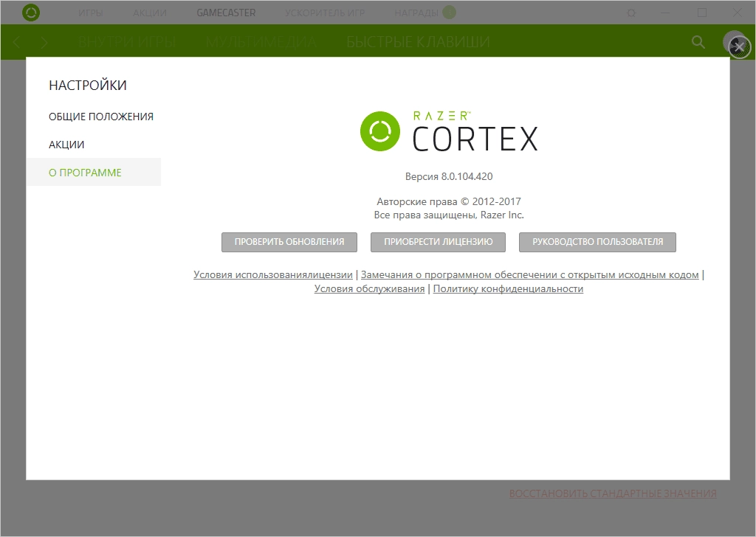
Task: Go forward with the right arrow
Action: pyautogui.click(x=44, y=42)
